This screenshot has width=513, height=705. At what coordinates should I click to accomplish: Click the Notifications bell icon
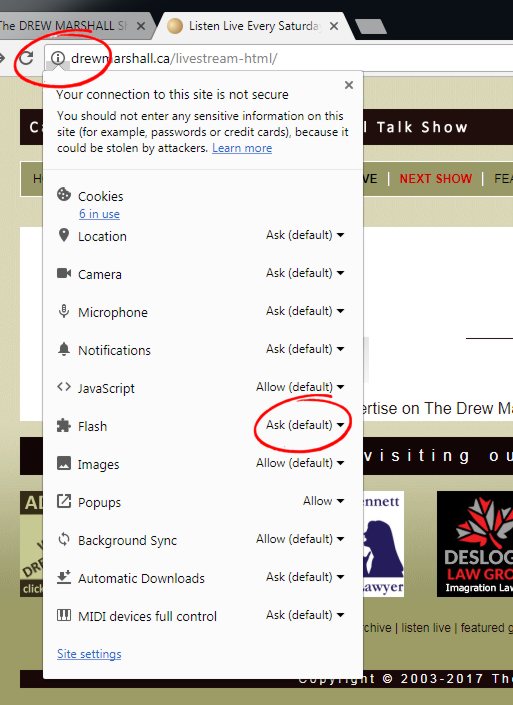point(64,349)
